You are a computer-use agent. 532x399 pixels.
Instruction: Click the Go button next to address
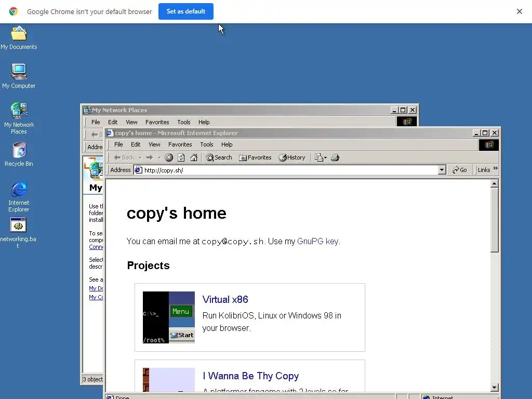tap(460, 170)
